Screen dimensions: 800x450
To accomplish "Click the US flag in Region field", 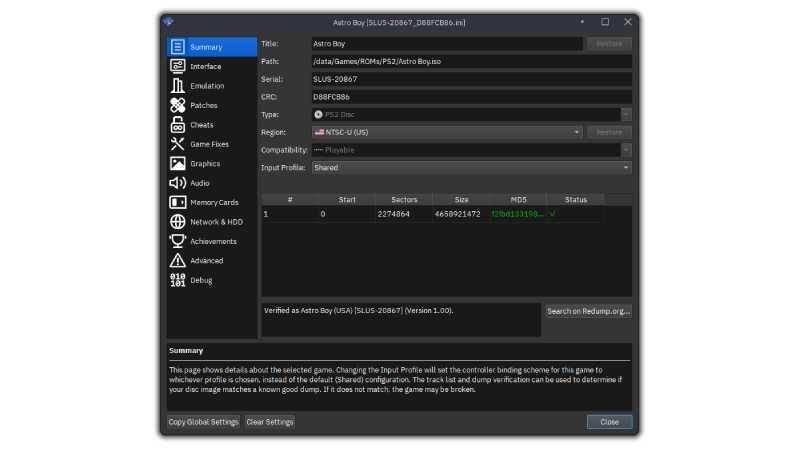I will pos(319,132).
